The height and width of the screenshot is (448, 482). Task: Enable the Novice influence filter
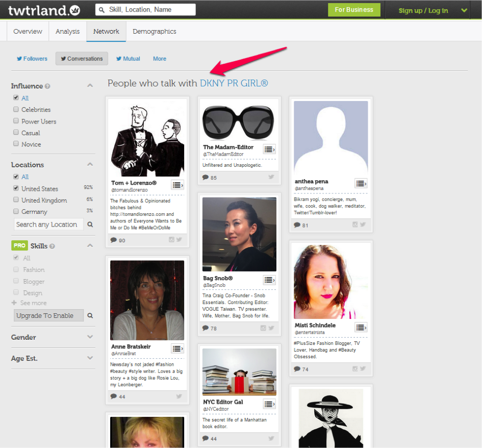click(16, 143)
